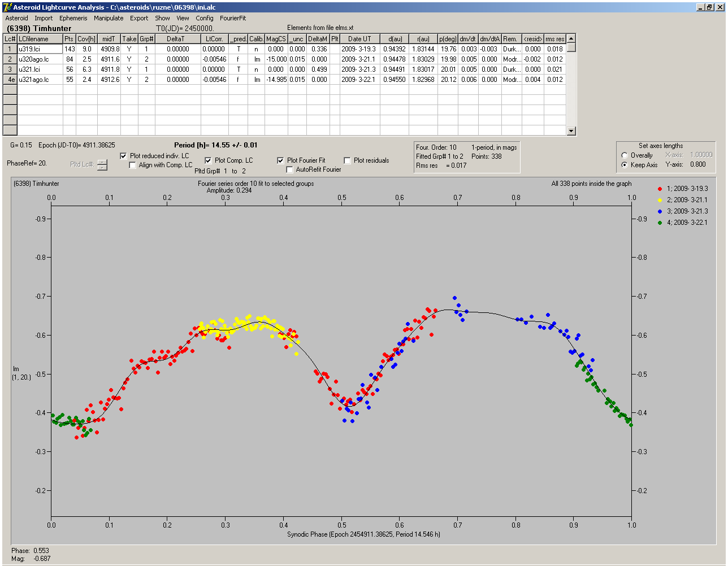Click the Date UT cell 2009- 3-19.3
Viewport: 728px width, 566px height.
click(x=359, y=49)
